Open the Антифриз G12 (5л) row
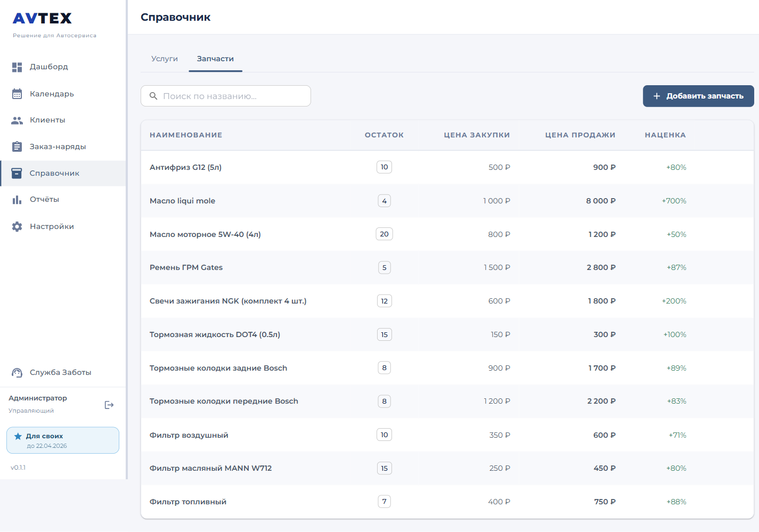 pos(185,167)
